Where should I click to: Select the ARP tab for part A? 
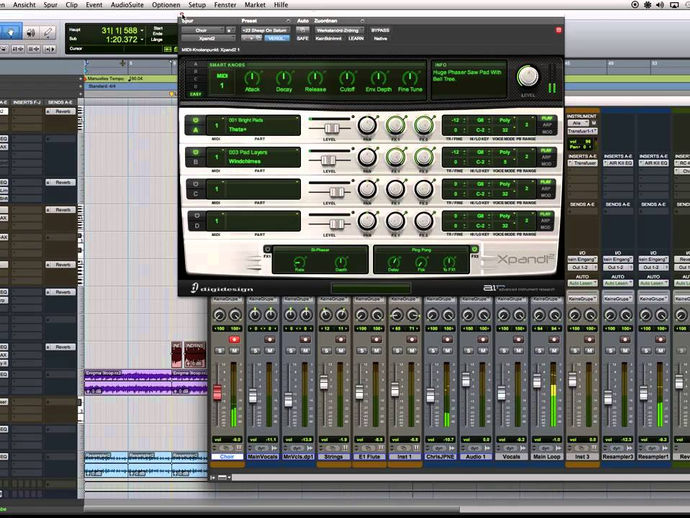coord(547,125)
